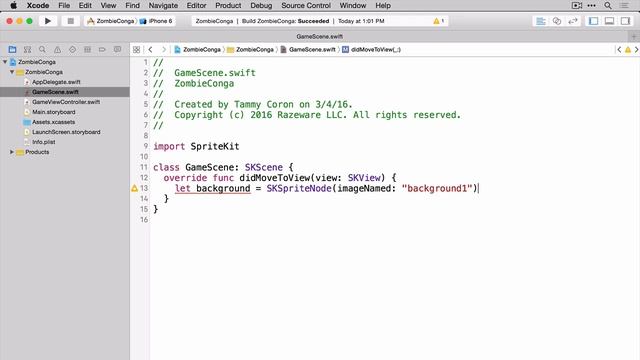Click 'import SpriteKit' on line 9
The width and height of the screenshot is (640, 360).
pos(196,146)
